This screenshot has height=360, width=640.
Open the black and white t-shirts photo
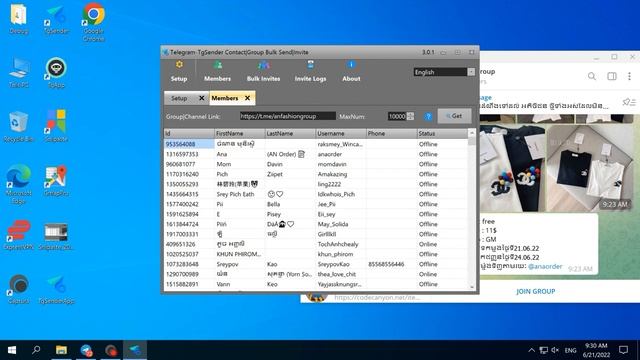click(590, 168)
